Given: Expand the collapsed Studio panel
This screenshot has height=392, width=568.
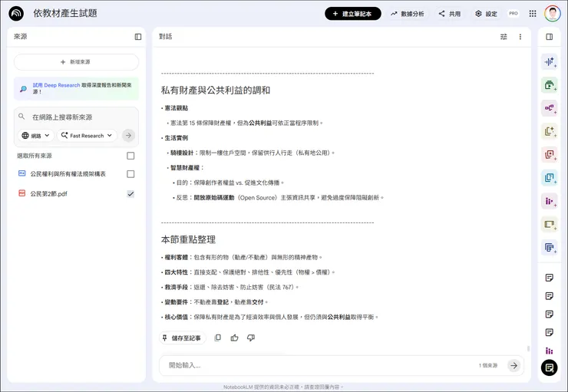Looking at the screenshot, I should pos(550,37).
